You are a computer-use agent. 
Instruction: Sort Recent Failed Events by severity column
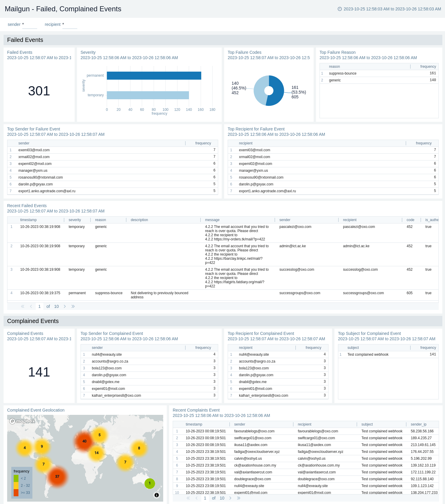coord(75,220)
